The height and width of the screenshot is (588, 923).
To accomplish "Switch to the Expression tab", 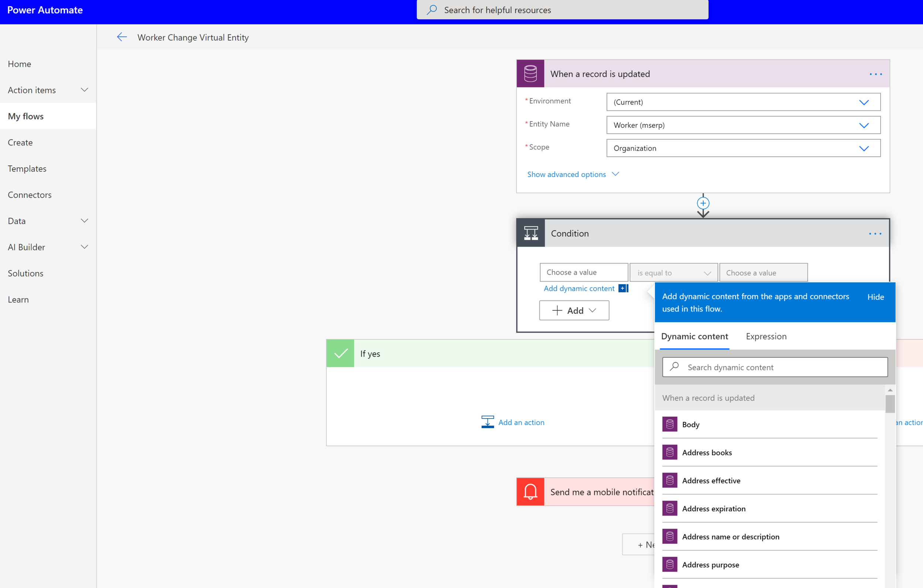I will tap(766, 336).
